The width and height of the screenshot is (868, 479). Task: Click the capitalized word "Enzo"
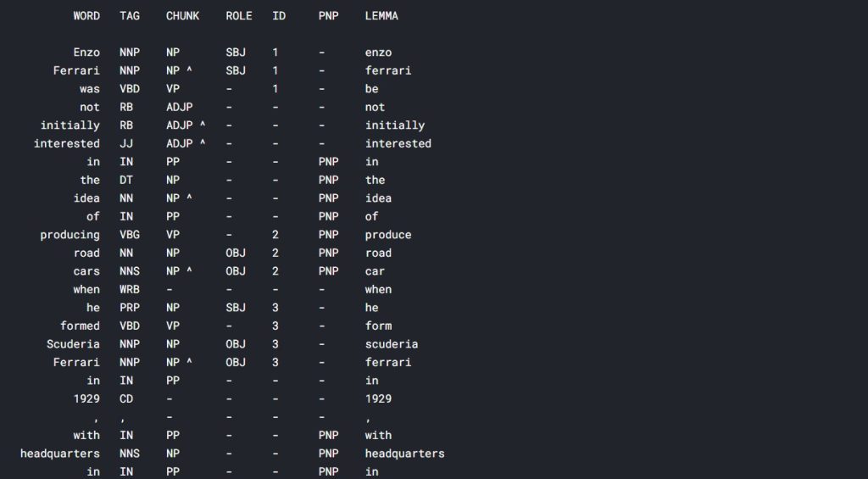pyautogui.click(x=86, y=53)
